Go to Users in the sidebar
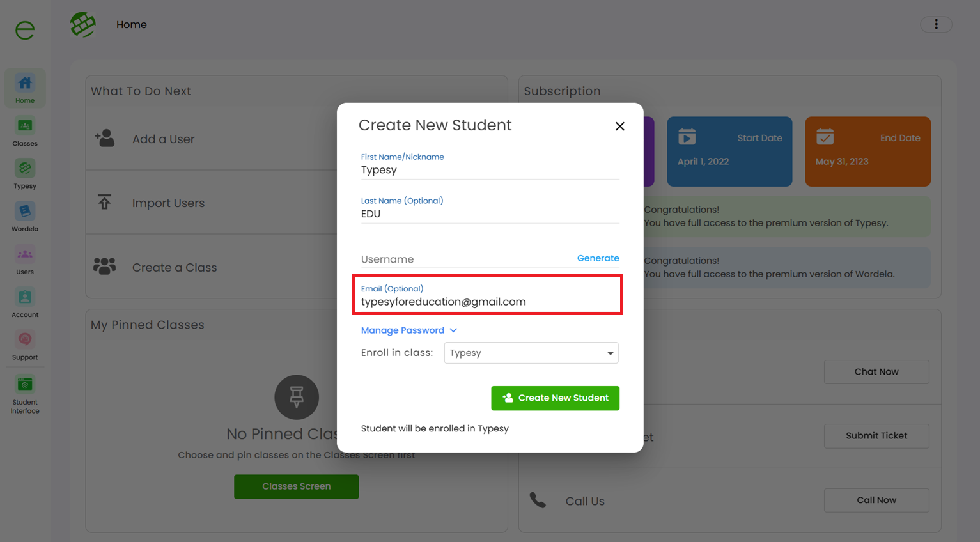 [25, 259]
